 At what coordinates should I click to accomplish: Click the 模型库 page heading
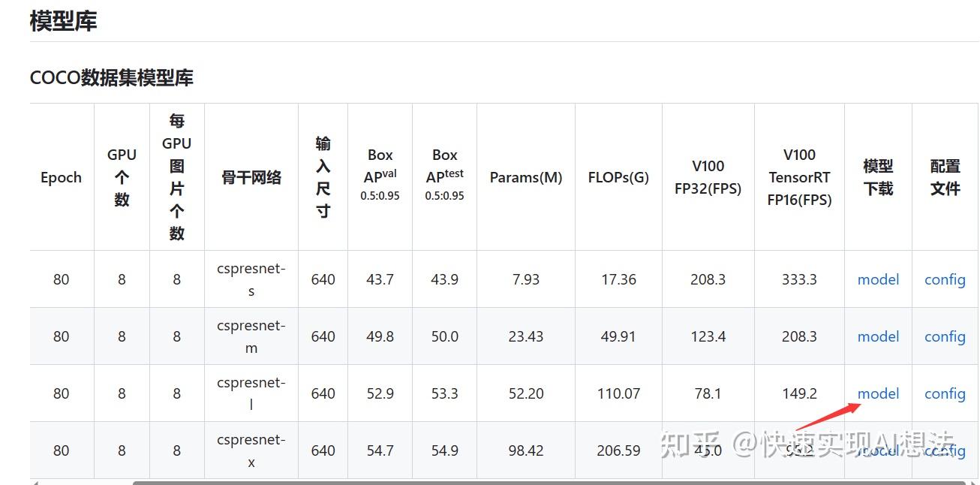click(x=63, y=21)
